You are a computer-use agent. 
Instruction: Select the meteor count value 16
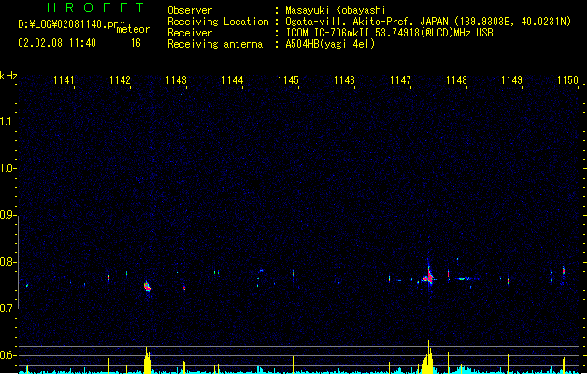[x=136, y=43]
